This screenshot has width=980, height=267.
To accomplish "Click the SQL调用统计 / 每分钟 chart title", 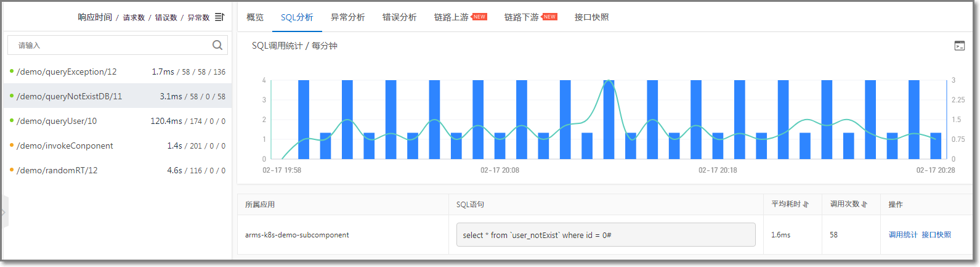I will (x=294, y=46).
